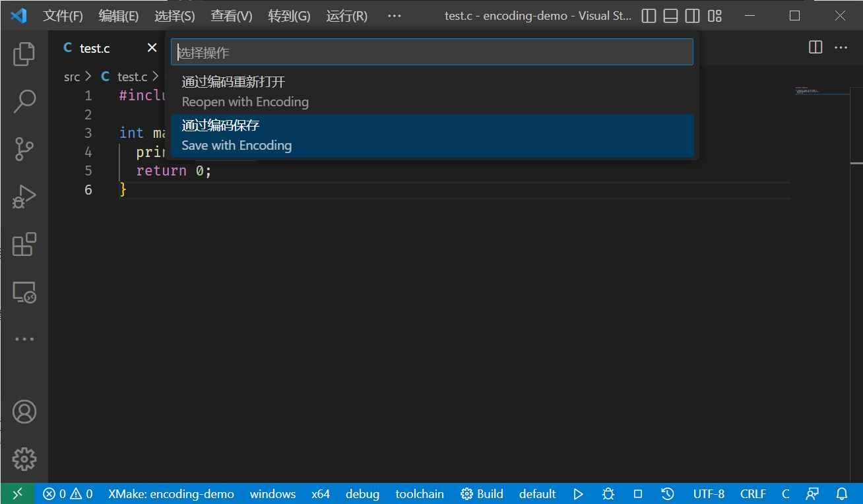Click the debug mode status item

pyautogui.click(x=362, y=494)
